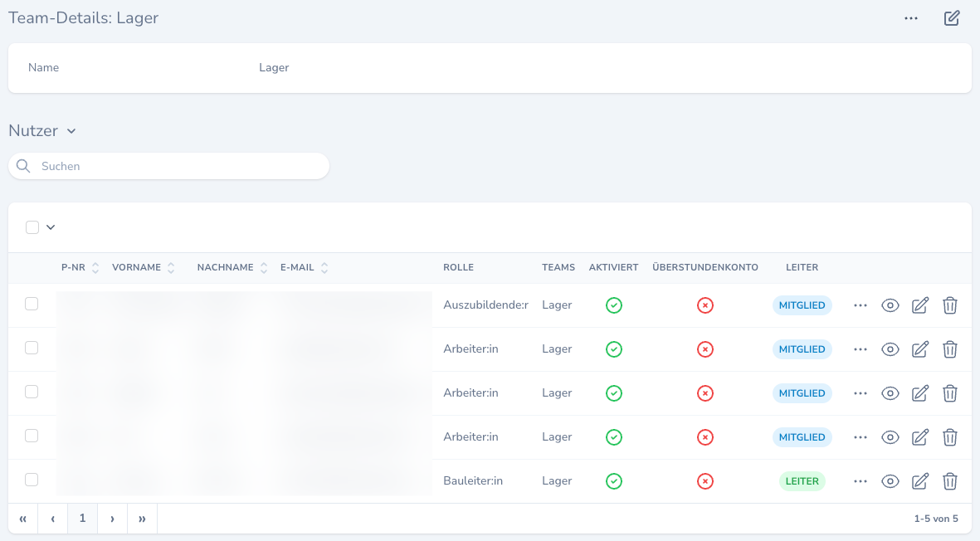Click the trash icon in the Bauleiter:in row
The image size is (980, 541).
[x=950, y=481]
